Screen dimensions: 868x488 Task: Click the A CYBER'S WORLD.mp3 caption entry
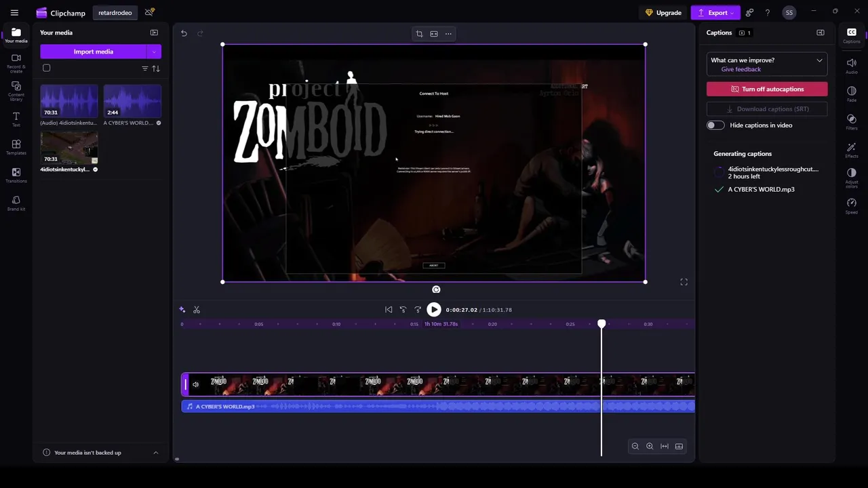click(x=761, y=190)
